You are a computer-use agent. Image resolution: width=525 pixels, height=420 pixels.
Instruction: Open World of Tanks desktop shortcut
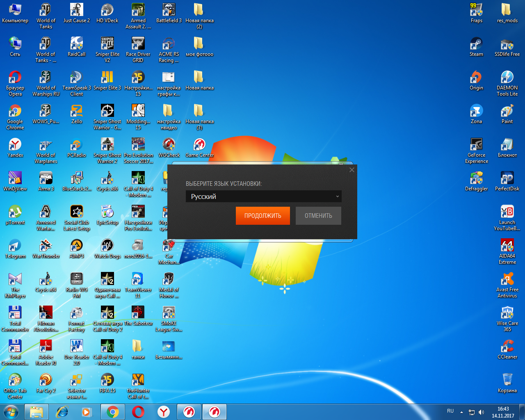tap(46, 16)
